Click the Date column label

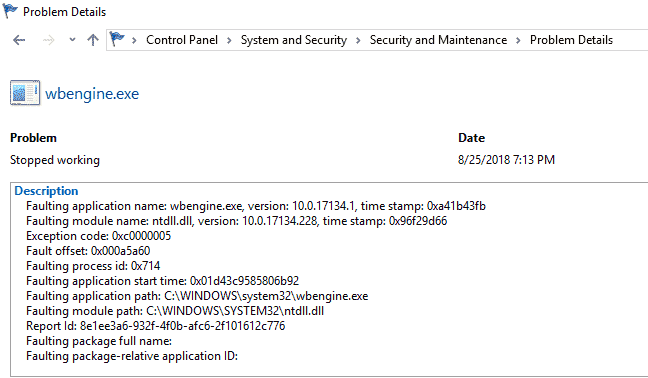point(472,138)
